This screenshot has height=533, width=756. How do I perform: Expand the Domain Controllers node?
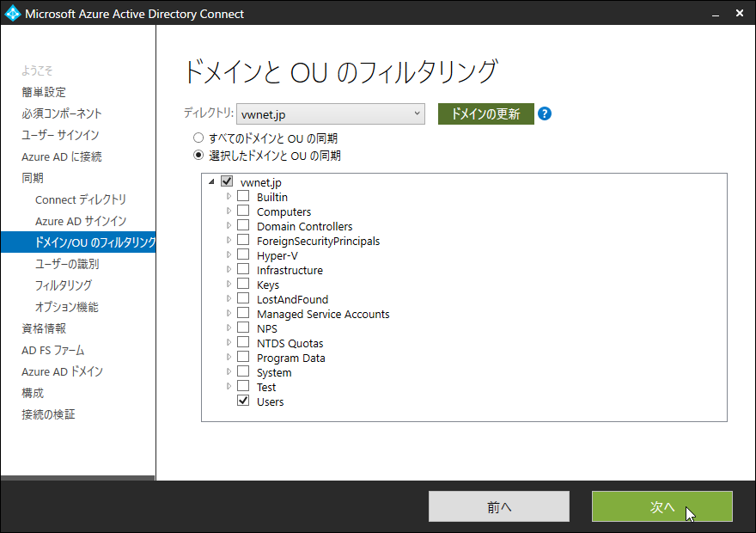click(x=229, y=225)
